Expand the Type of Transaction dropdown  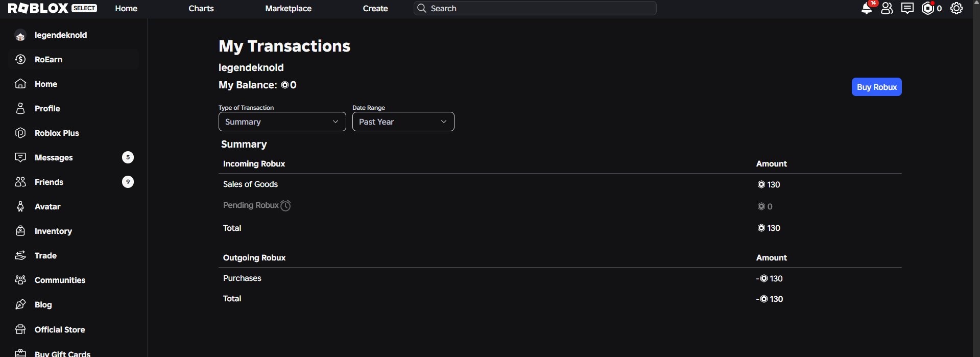click(282, 122)
